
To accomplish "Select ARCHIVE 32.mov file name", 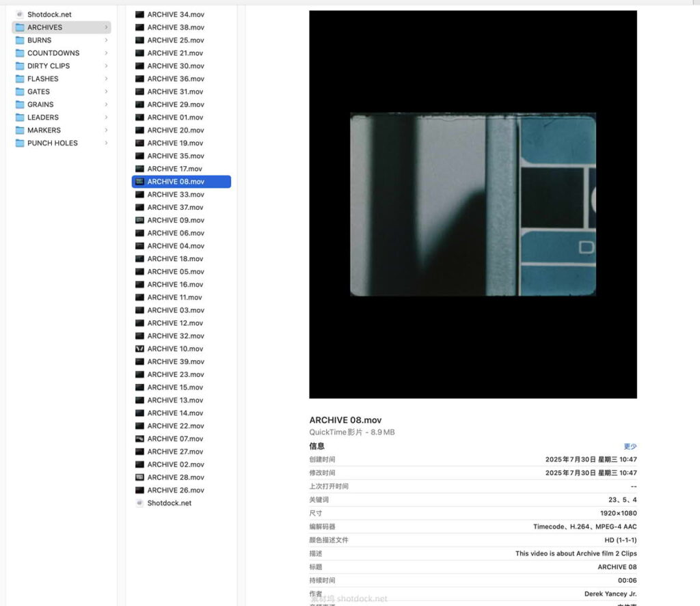I will click(x=176, y=336).
